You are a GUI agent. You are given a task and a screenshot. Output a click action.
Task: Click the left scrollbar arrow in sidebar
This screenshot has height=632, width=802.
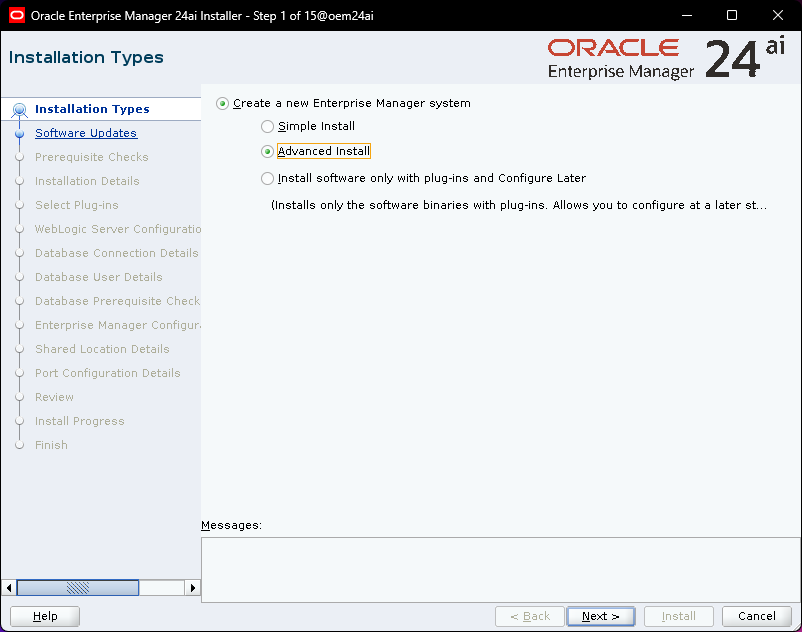(9, 588)
